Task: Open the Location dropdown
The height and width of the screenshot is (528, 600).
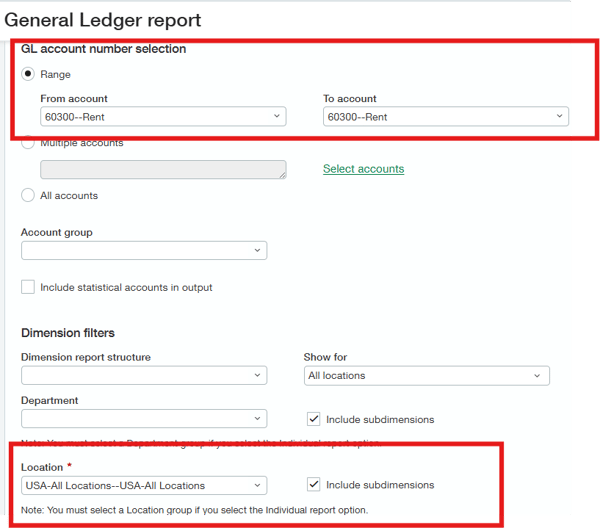Action: pos(144,485)
